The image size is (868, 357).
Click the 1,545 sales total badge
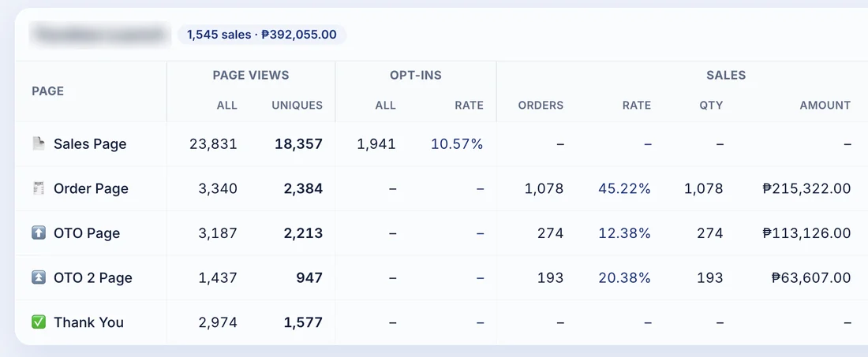point(262,35)
